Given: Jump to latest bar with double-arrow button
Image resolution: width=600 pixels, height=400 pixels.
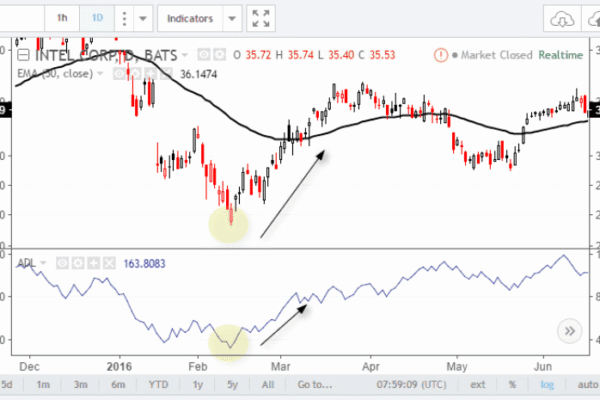Looking at the screenshot, I should click(570, 331).
